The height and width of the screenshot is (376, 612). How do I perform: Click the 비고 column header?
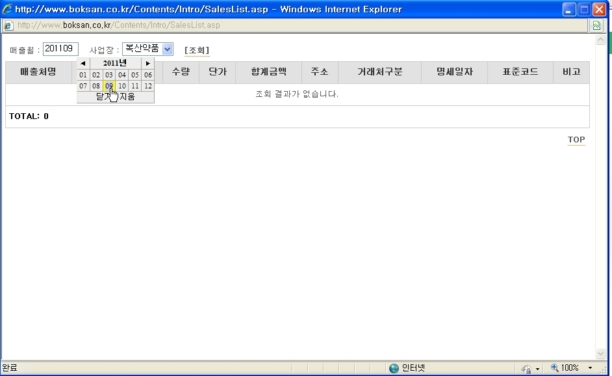571,72
